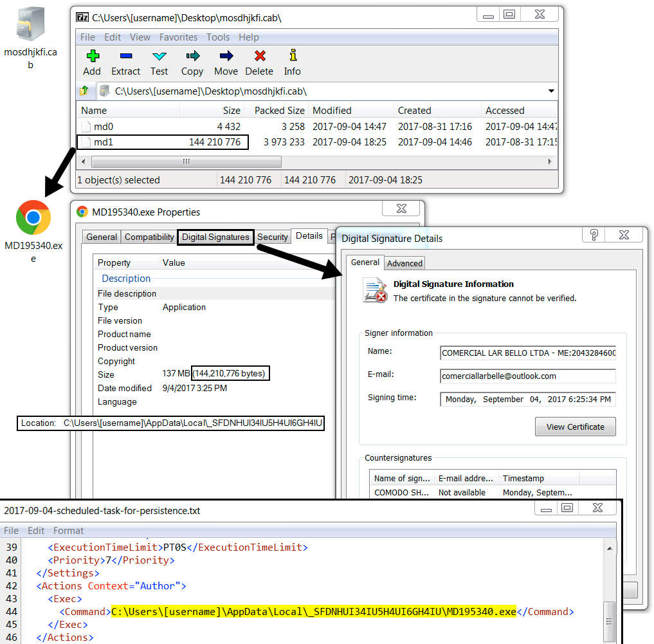Click the View Certificate button
Image resolution: width=654 pixels, height=644 pixels.
pyautogui.click(x=575, y=427)
